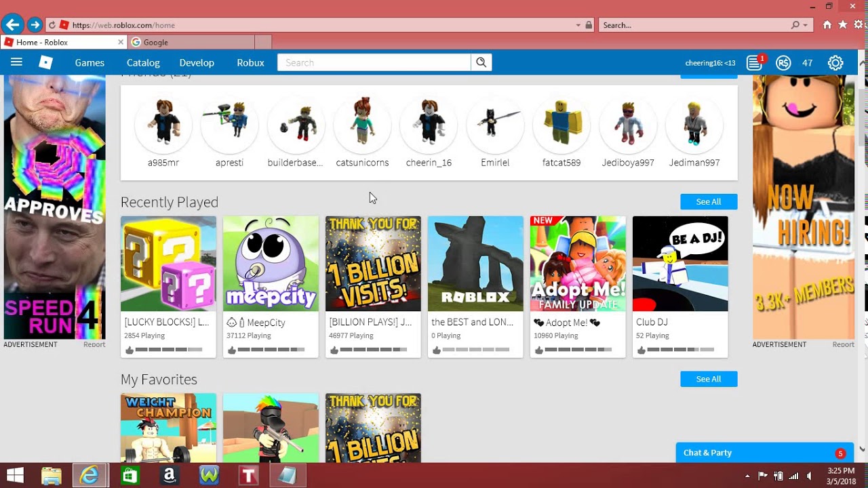The height and width of the screenshot is (488, 868).
Task: Open the green W app on taskbar
Action: pos(209,476)
